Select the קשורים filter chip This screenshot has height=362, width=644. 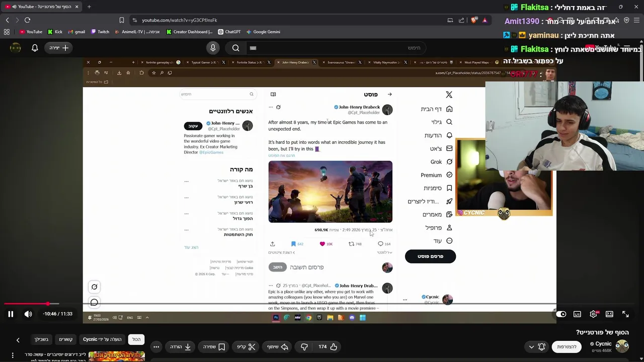pos(66,339)
